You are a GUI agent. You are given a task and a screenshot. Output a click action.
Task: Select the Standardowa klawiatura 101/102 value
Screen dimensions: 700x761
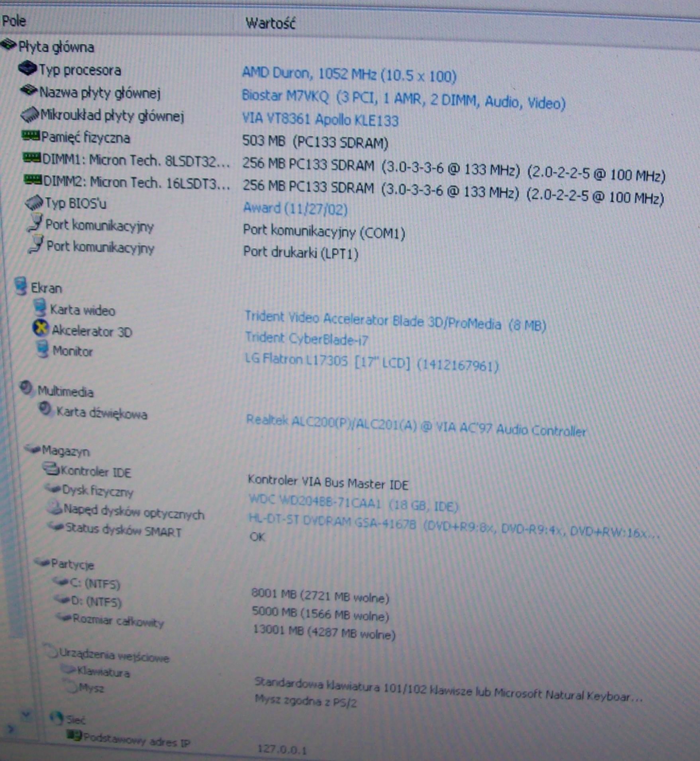(449, 690)
